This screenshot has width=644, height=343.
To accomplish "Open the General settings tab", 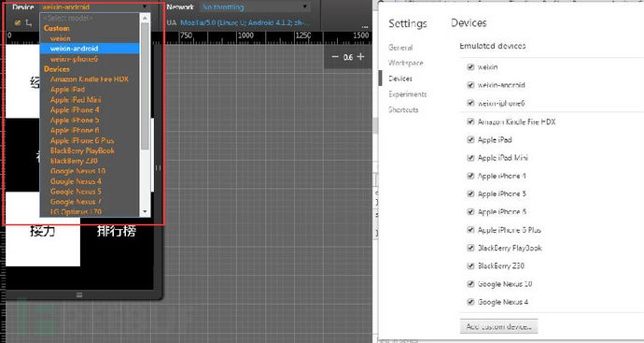I will (400, 48).
